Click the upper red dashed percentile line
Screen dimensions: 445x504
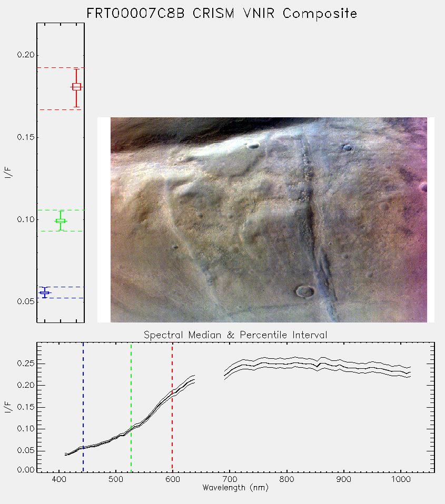(x=61, y=67)
